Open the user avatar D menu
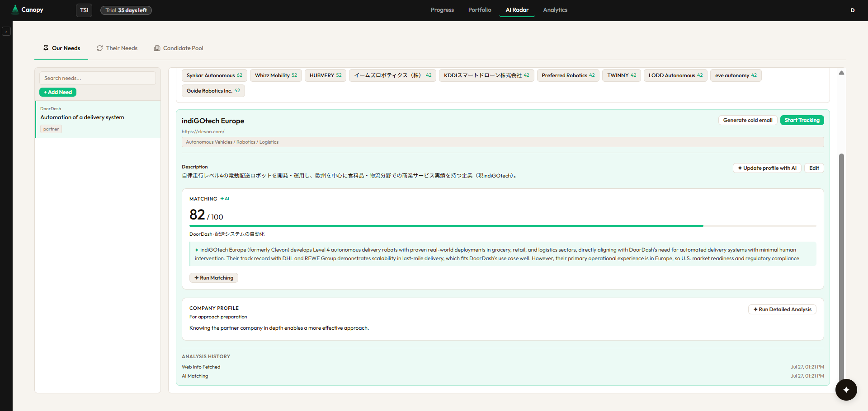Image resolution: width=868 pixels, height=411 pixels. pos(852,10)
